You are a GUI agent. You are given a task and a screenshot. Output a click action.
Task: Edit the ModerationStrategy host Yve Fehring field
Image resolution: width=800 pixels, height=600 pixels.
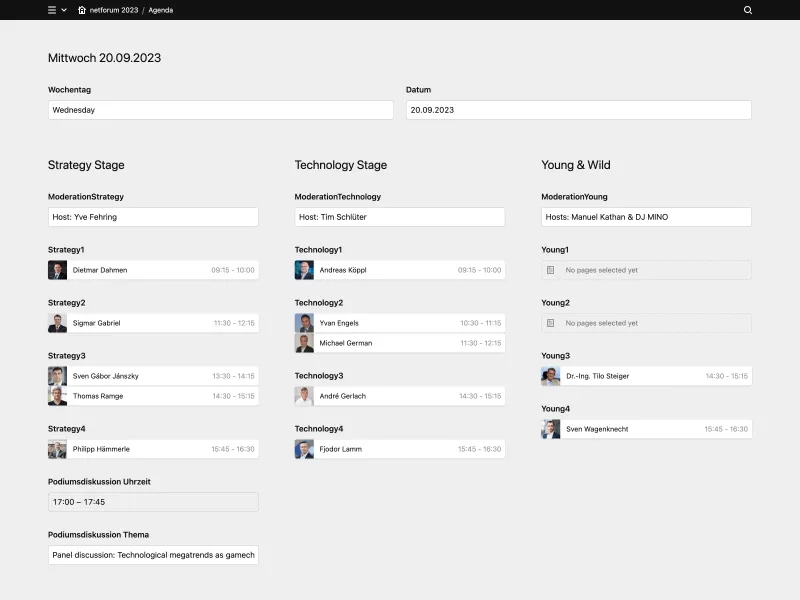152,217
